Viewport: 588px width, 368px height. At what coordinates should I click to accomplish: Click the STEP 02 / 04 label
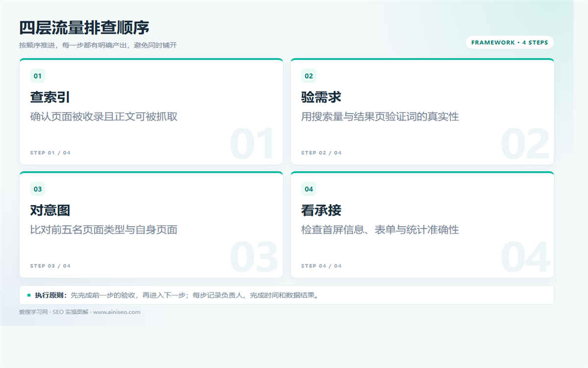(x=321, y=153)
